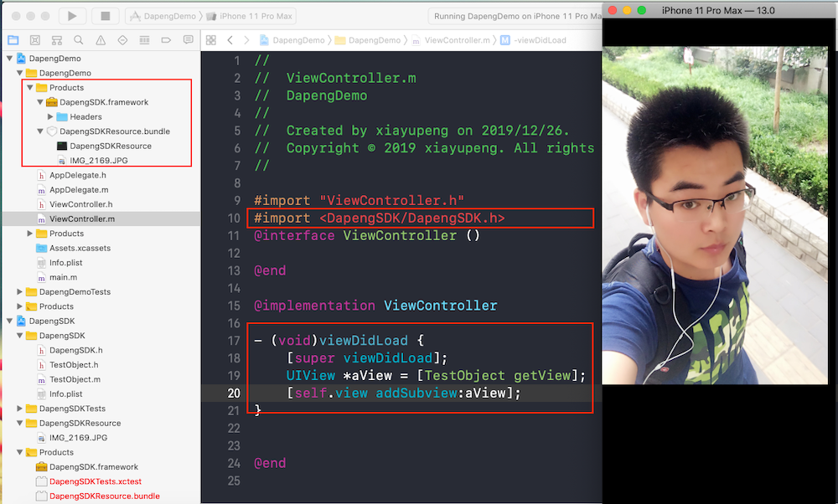Show the Issue navigator
The image size is (838, 504).
(99, 39)
